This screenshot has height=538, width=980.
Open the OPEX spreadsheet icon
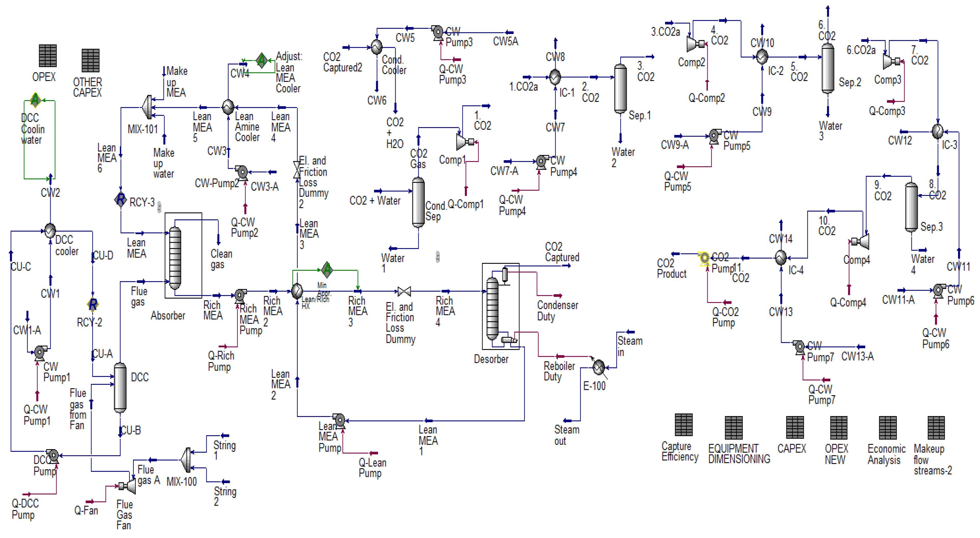(48, 56)
